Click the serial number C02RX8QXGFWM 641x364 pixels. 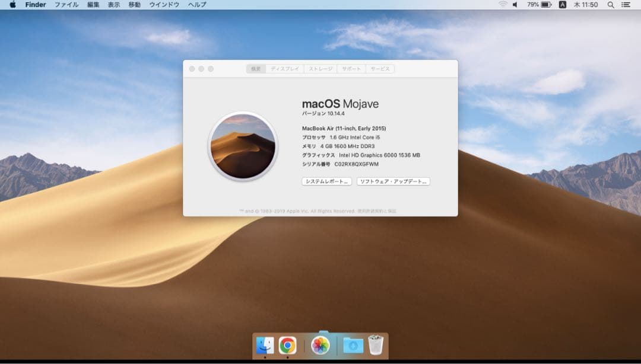[357, 164]
